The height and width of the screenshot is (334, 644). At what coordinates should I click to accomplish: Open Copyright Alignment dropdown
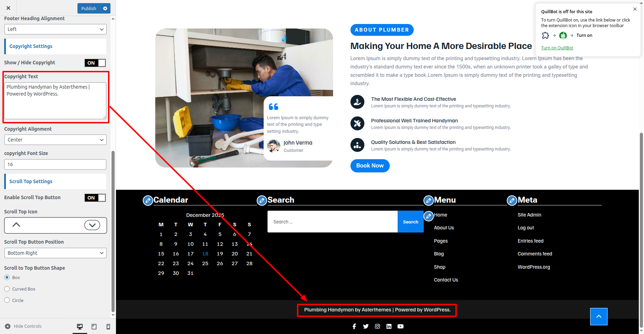click(55, 140)
